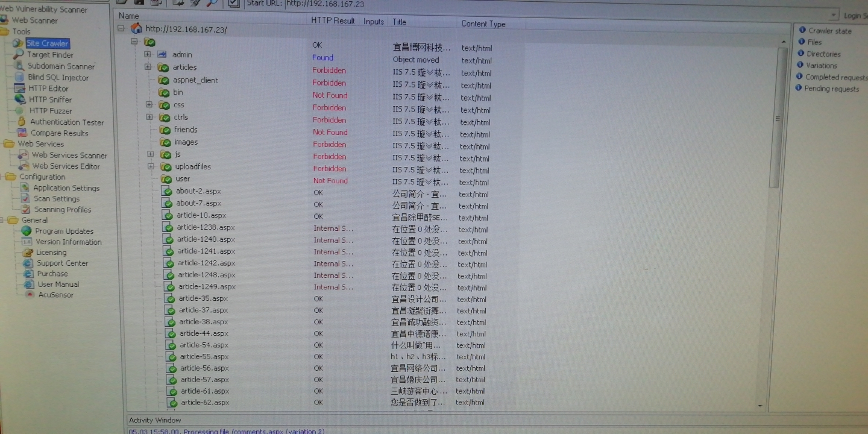
Task: Click the Inputs column header
Action: click(374, 21)
